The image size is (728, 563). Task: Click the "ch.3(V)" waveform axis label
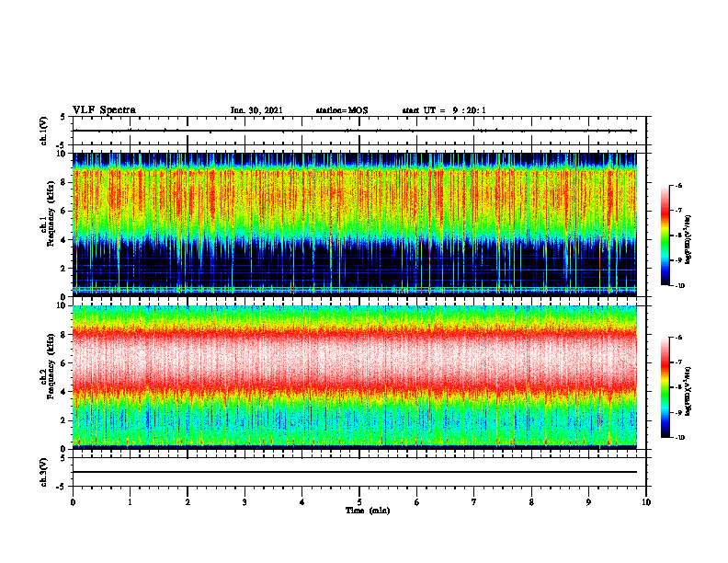tap(44, 472)
